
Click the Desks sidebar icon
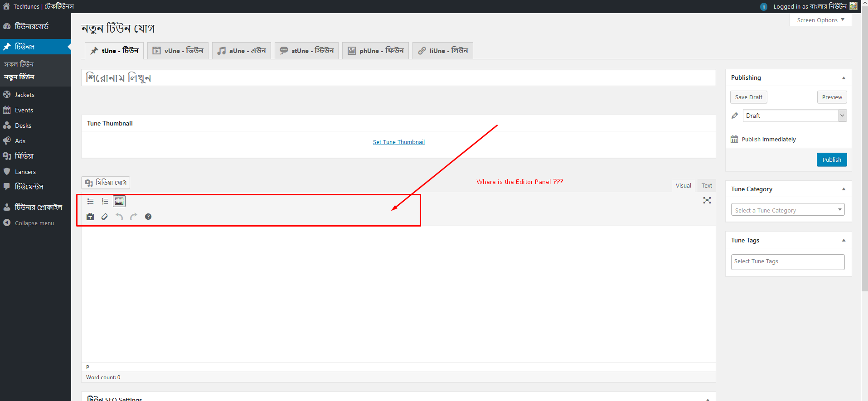click(7, 126)
